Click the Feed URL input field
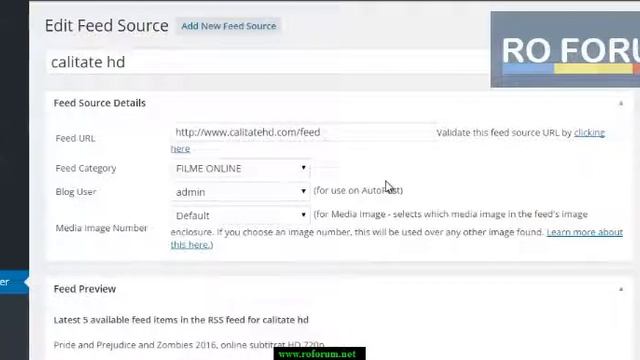This screenshot has height=360, width=640. [x=304, y=132]
